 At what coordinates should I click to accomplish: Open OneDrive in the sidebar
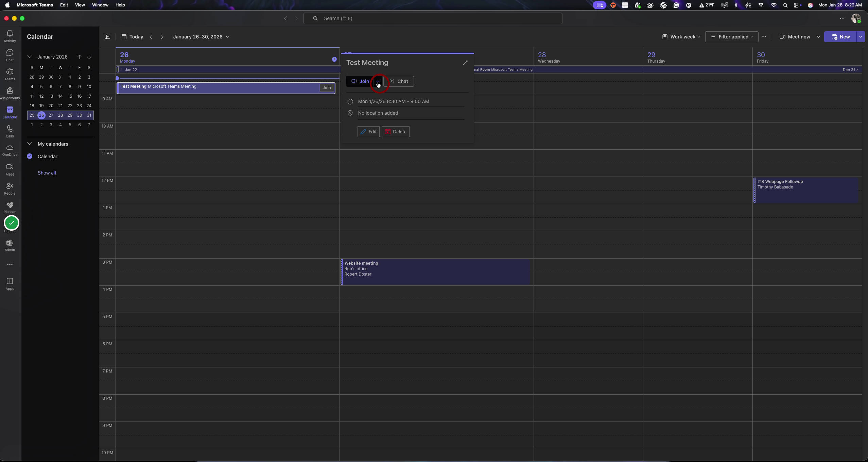coord(10,150)
